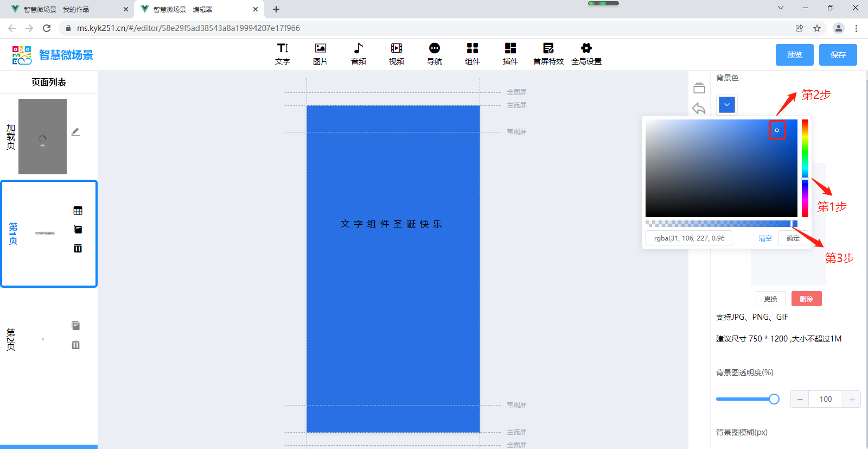Expand the background color swatch dropdown
This screenshot has width=868, height=449.
726,105
